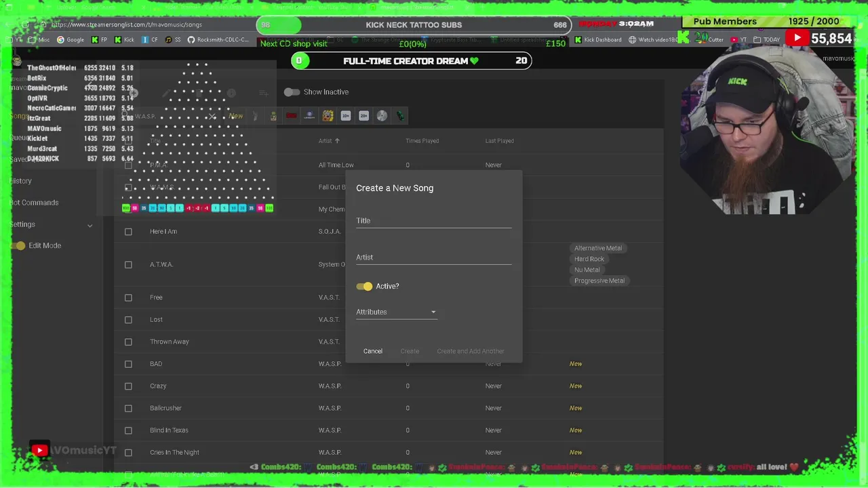Click the Title input field
Image resolution: width=868 pixels, height=488 pixels.
click(x=434, y=220)
